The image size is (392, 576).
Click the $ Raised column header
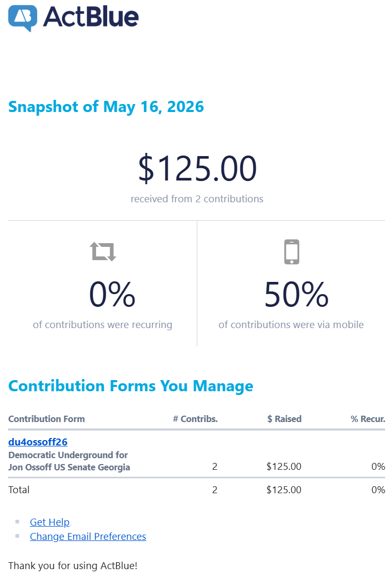284,419
